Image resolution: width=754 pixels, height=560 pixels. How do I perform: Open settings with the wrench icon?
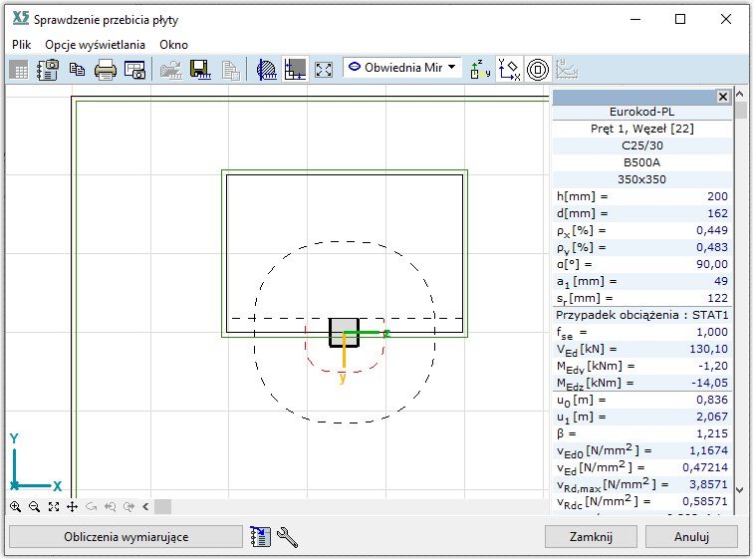click(287, 537)
